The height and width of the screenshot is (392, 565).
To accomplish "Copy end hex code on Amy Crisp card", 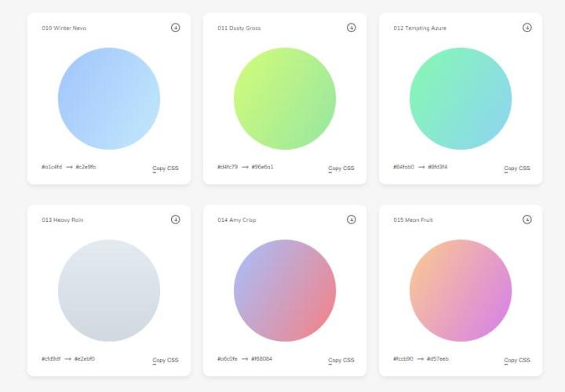I will pos(261,358).
